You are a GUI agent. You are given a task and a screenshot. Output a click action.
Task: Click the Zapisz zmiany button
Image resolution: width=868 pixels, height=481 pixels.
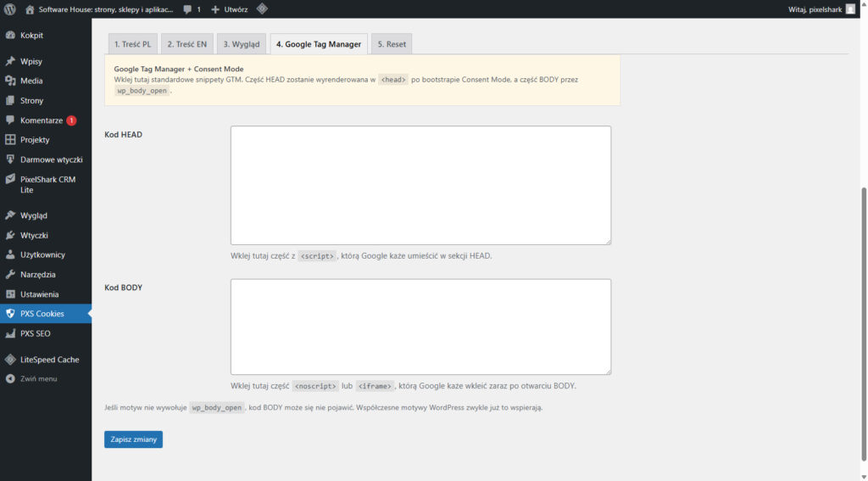click(x=133, y=439)
